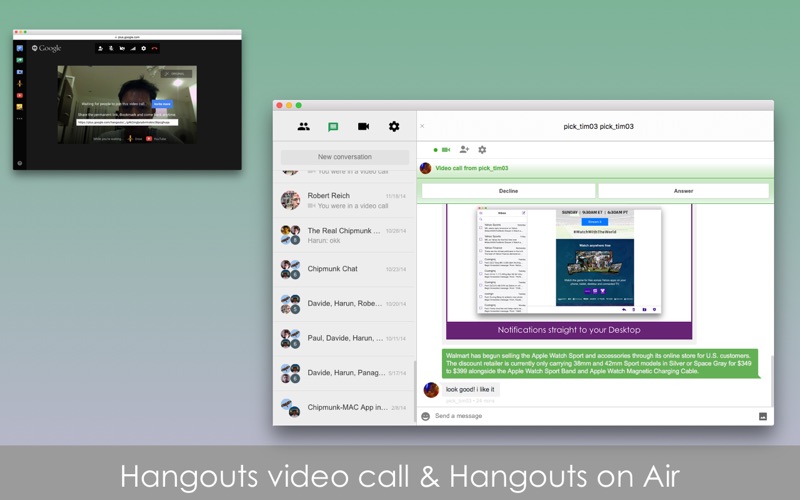The height and width of the screenshot is (500, 800).
Task: Launch Draw while waiting in Hangout video
Action: [135, 139]
